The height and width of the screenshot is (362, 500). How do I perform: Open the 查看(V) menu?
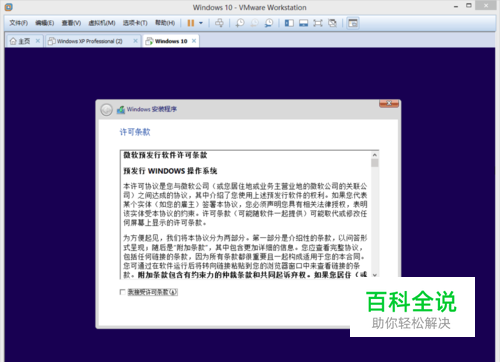[x=71, y=23]
